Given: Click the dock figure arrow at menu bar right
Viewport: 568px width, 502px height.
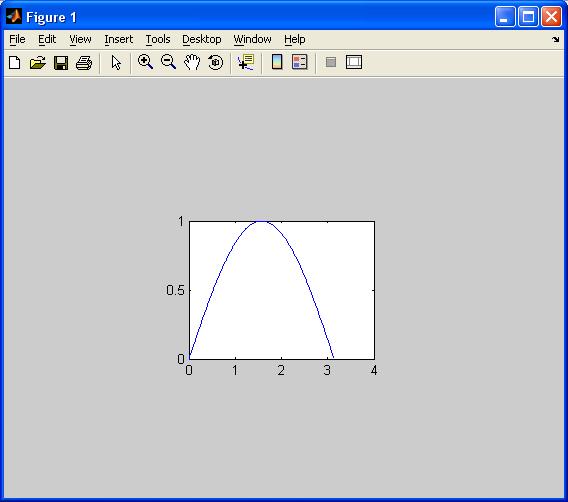Looking at the screenshot, I should pos(555,39).
